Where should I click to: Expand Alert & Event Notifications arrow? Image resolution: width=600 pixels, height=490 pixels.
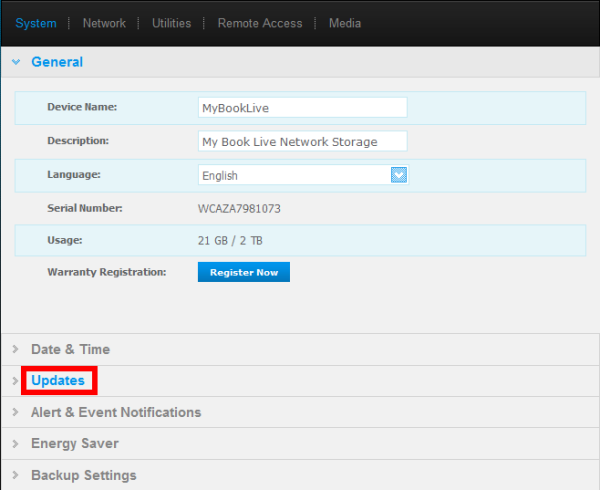(x=15, y=412)
